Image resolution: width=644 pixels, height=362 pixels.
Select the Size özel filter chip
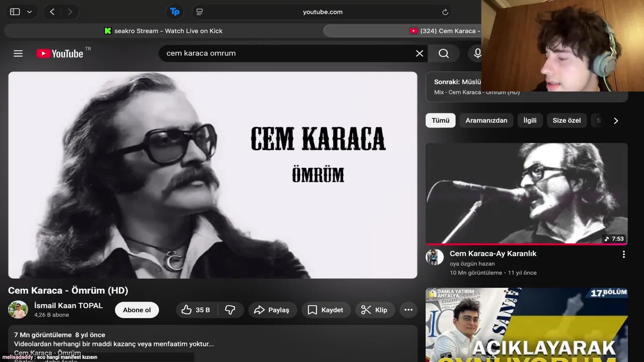tap(567, 120)
